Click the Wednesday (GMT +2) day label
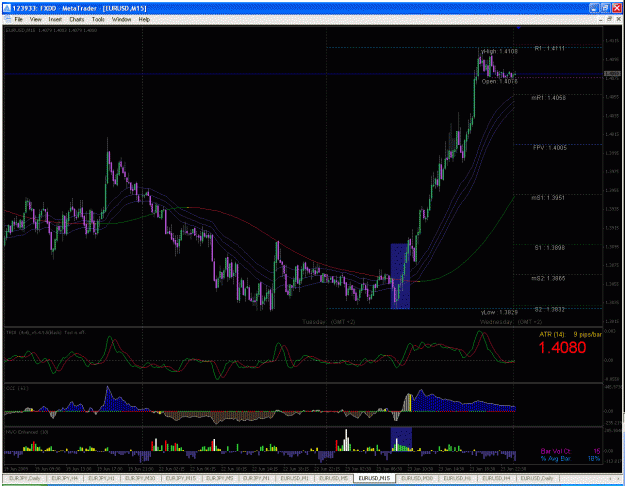This screenshot has width=625, height=486. pyautogui.click(x=511, y=322)
